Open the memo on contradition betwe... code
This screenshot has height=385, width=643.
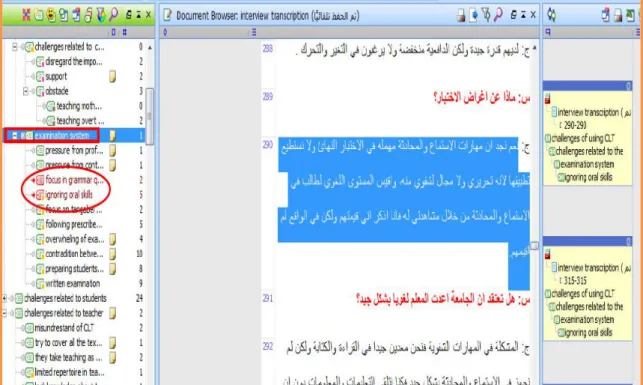[112, 254]
